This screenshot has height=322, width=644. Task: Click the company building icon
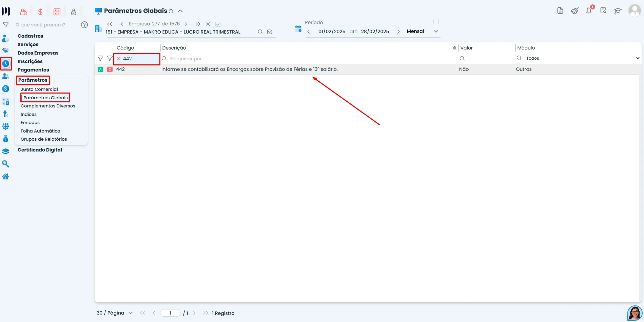coord(98,28)
